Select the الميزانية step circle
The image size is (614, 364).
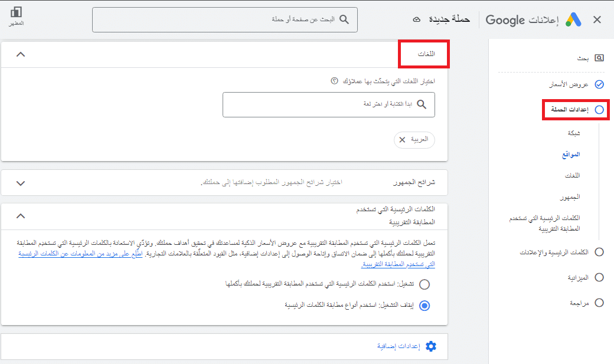coord(599,277)
